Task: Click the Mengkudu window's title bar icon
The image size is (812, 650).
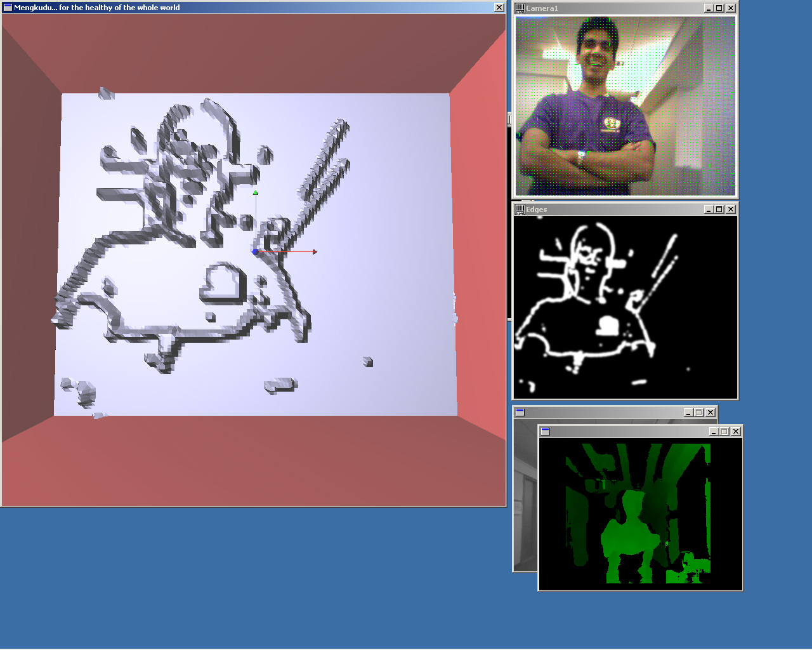Action: point(8,8)
